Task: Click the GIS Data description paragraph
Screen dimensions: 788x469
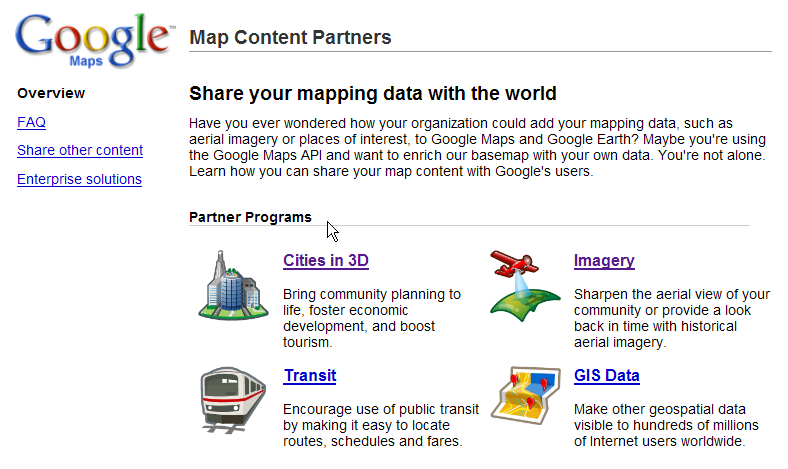Action: (666, 425)
